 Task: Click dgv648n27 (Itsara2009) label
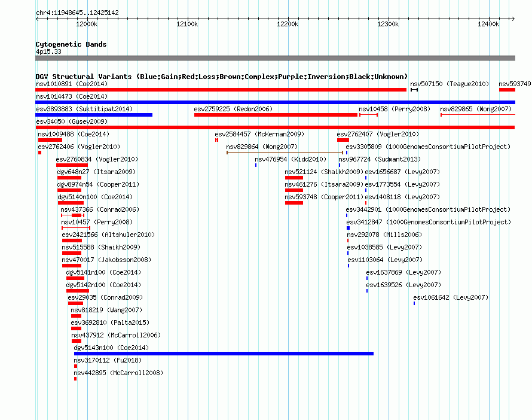coord(96,172)
